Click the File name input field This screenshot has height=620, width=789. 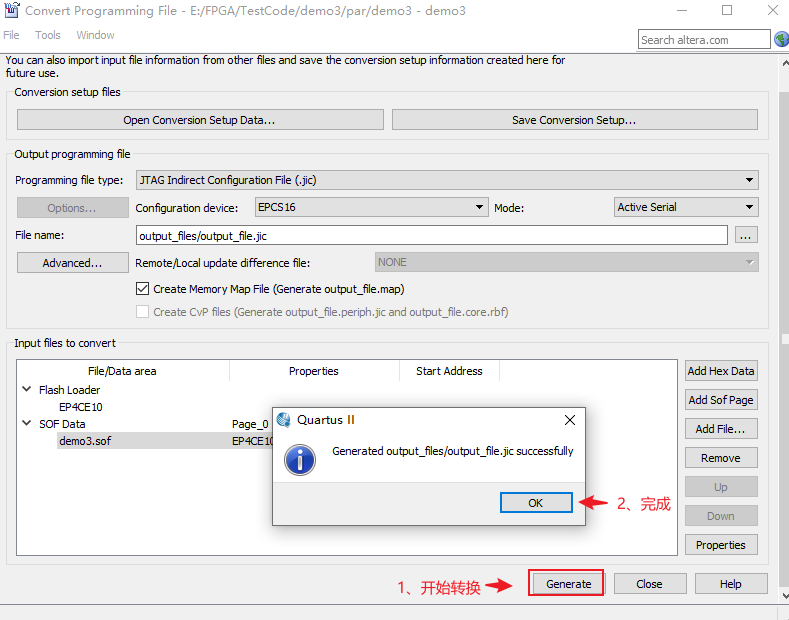(432, 235)
